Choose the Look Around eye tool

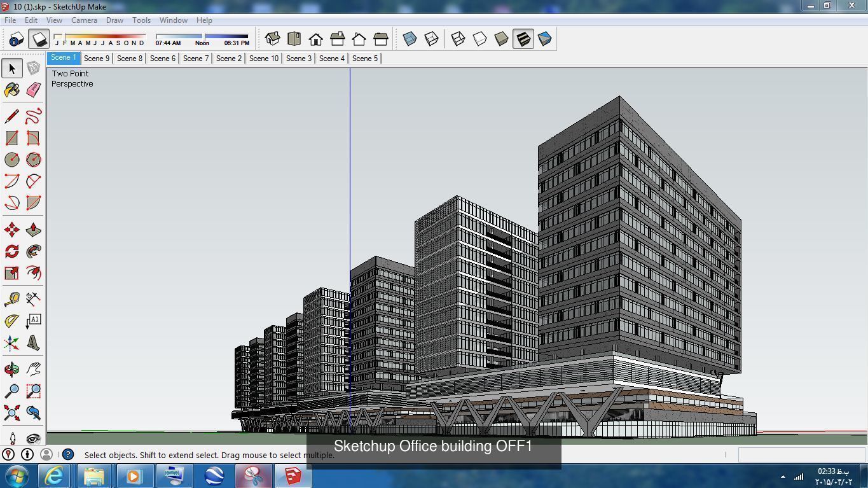tap(33, 438)
